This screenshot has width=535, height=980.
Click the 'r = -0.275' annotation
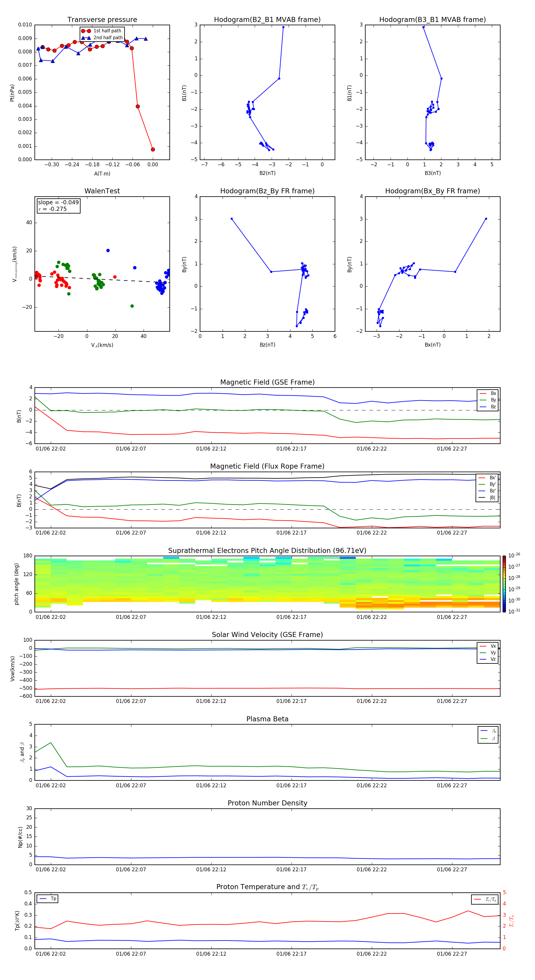coord(53,209)
